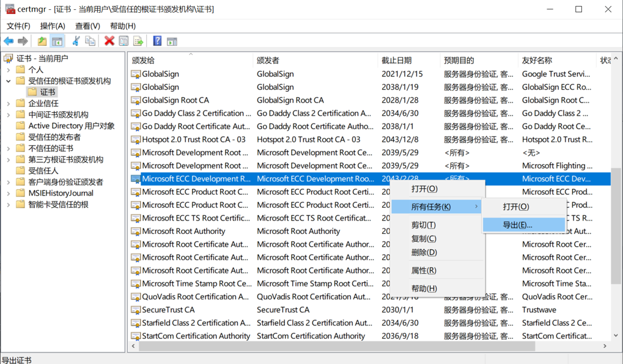Collapse the 受信任的根证书颁发机构 node arrow
Image resolution: width=623 pixels, height=364 pixels.
pos(9,81)
